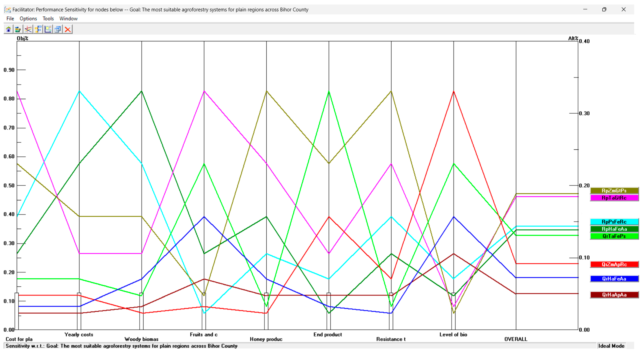Click the 'Alt%' axis header
This screenshot has width=644, height=353.
pyautogui.click(x=573, y=38)
